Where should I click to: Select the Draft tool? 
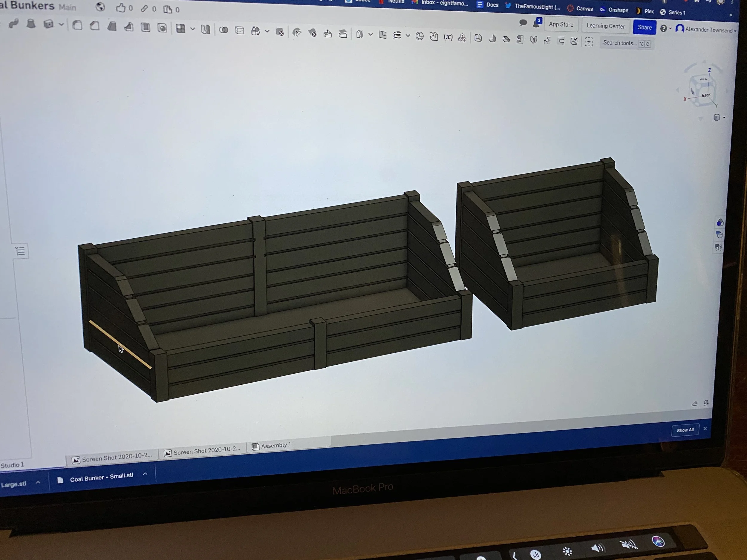coord(112,26)
